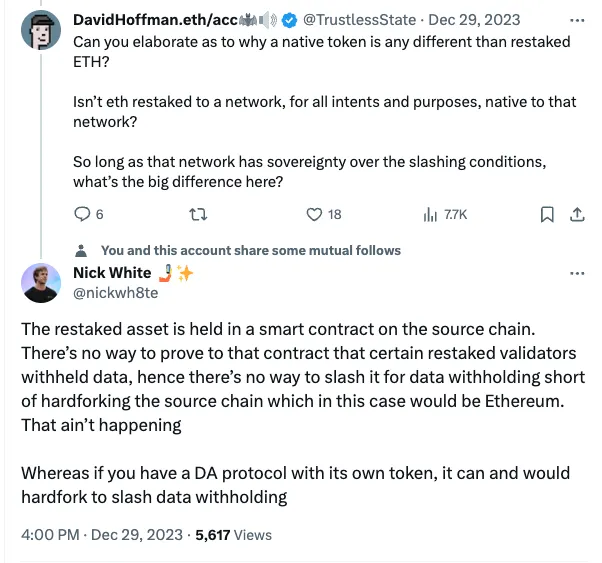Click the mutual follows person icon
Screen dimensions: 602x563
tap(81, 250)
